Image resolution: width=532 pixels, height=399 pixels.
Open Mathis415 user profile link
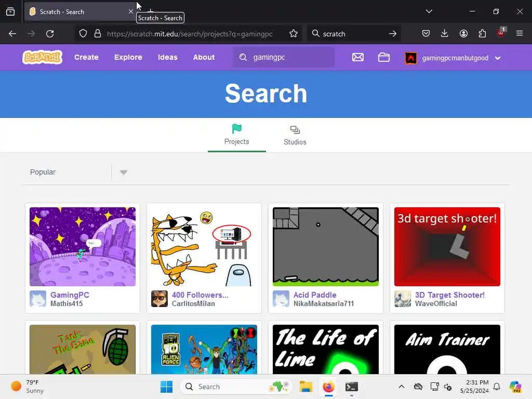click(66, 303)
